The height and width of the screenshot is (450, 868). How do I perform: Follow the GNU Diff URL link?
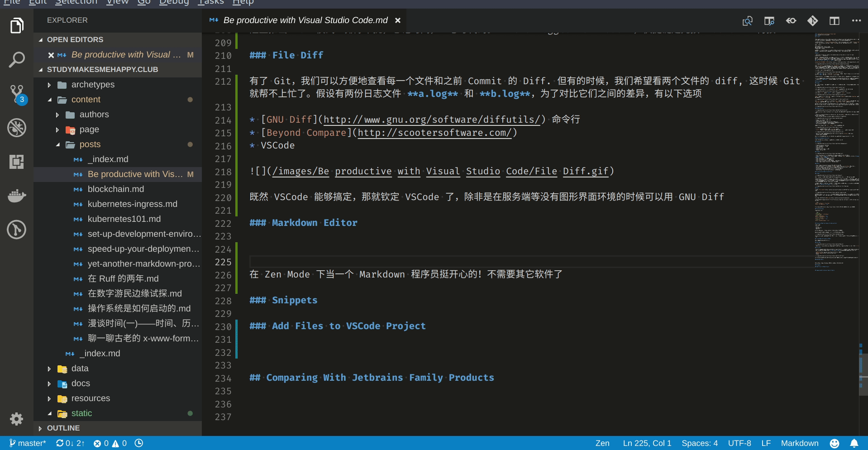point(432,120)
